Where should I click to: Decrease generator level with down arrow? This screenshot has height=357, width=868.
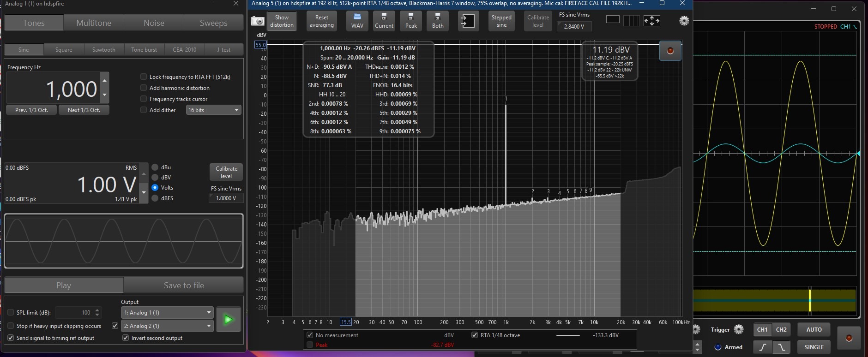coord(144,192)
